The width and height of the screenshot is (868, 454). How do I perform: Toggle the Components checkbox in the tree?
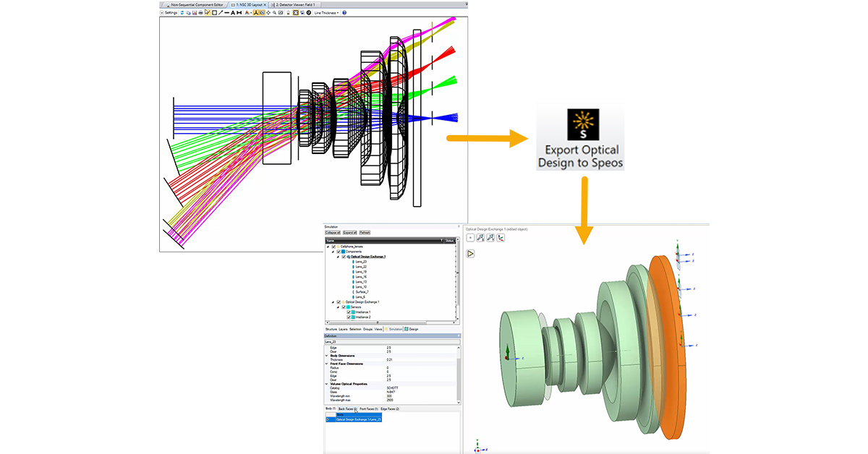(338, 251)
